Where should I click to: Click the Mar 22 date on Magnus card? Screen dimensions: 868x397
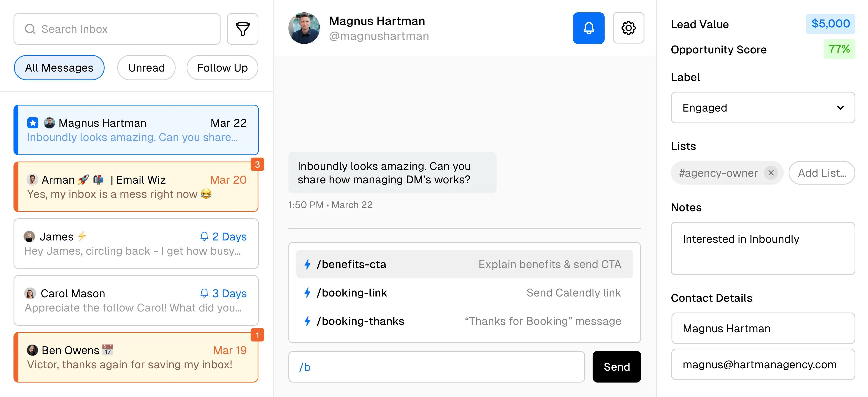click(x=228, y=123)
